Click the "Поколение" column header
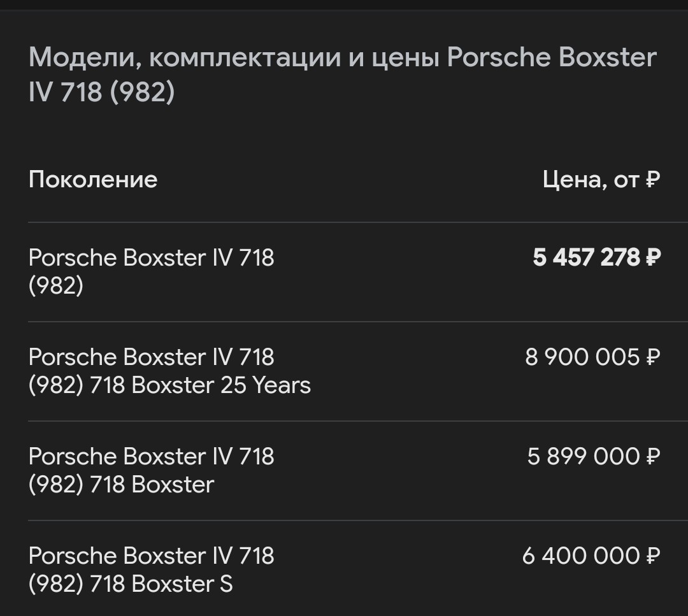This screenshot has height=616, width=688. click(x=93, y=180)
